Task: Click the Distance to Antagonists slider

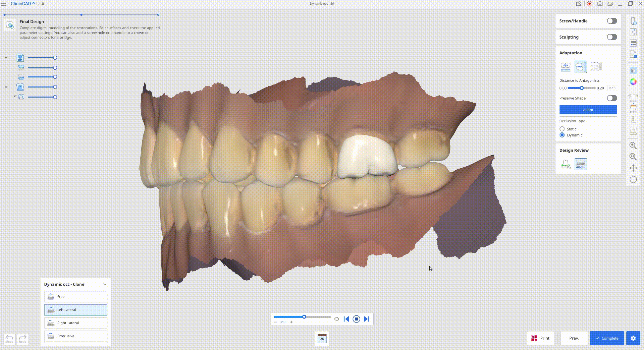Action: [x=582, y=88]
